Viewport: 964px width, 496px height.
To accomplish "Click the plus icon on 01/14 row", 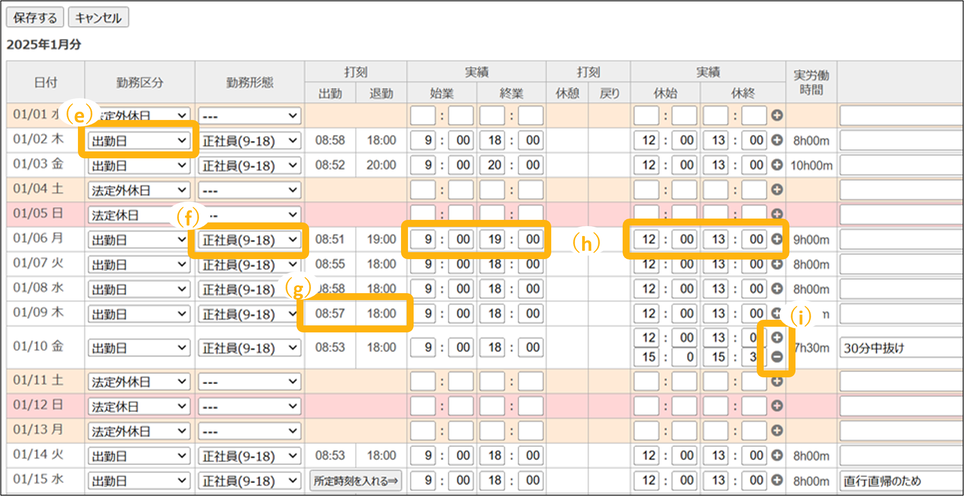I will (776, 456).
